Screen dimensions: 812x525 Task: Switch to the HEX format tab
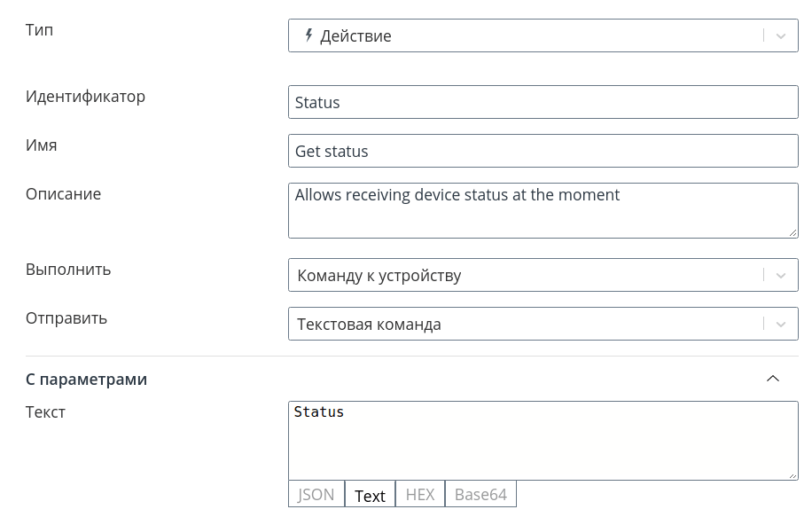pyautogui.click(x=420, y=494)
